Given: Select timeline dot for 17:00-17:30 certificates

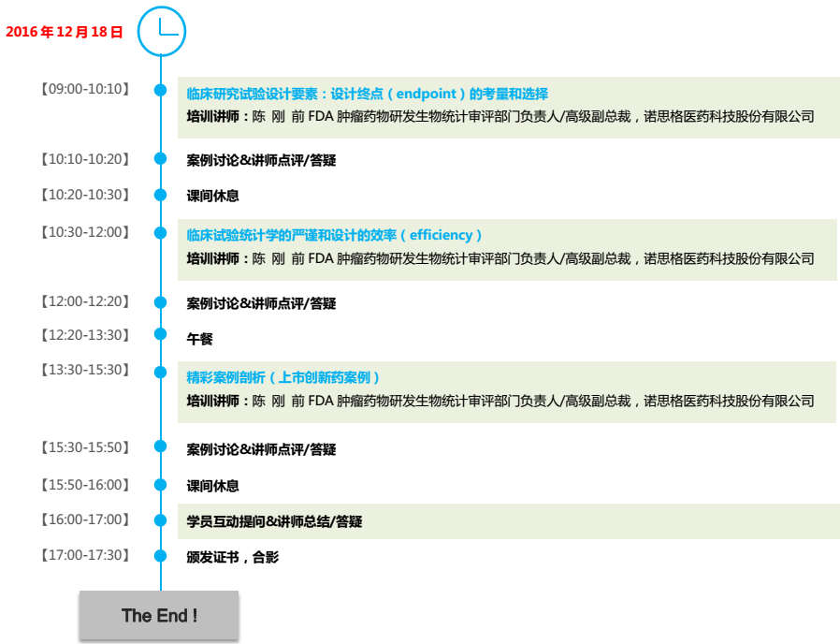Looking at the screenshot, I should tap(160, 556).
